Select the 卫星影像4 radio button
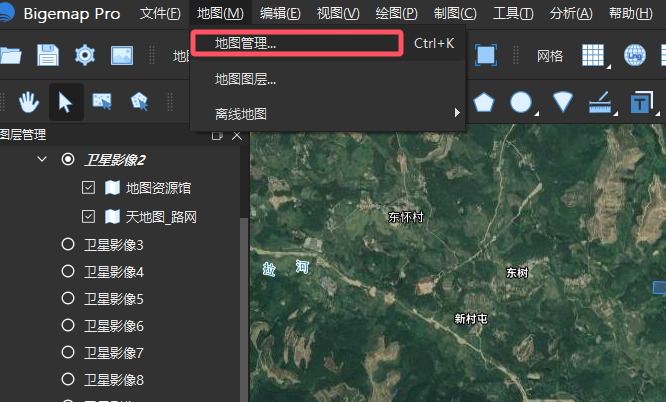 pos(68,271)
